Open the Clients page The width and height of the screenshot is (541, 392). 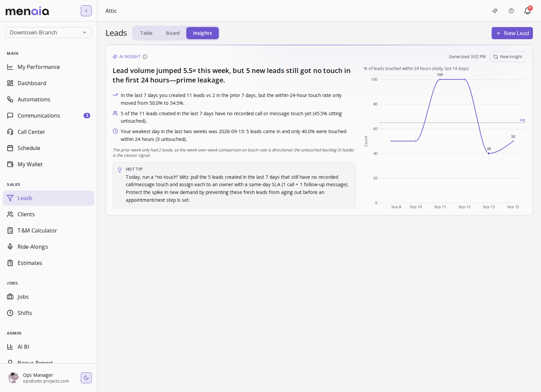pyautogui.click(x=48, y=214)
